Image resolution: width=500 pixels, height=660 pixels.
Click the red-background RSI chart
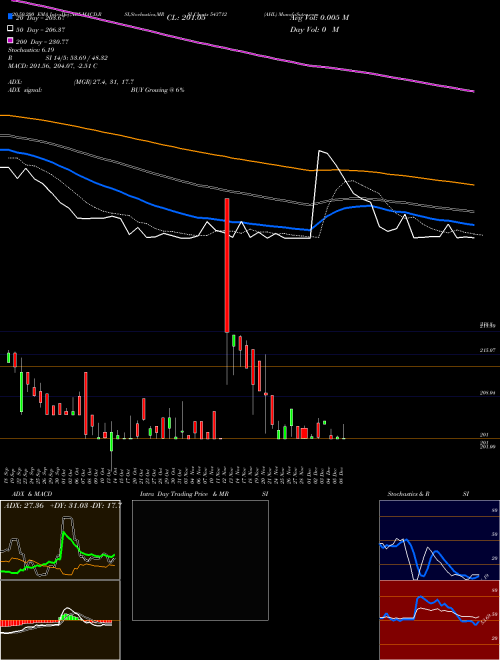click(x=439, y=620)
